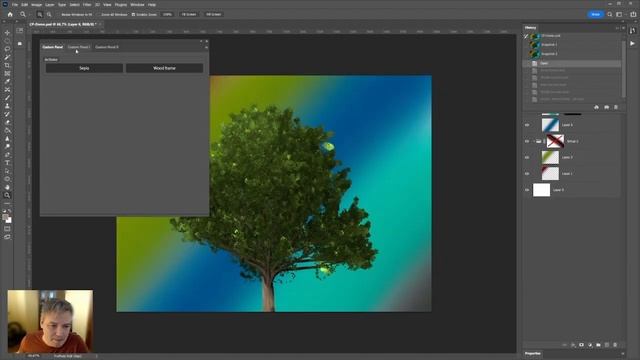
Task: Select the Zoom tool in toolbox
Action: click(7, 196)
